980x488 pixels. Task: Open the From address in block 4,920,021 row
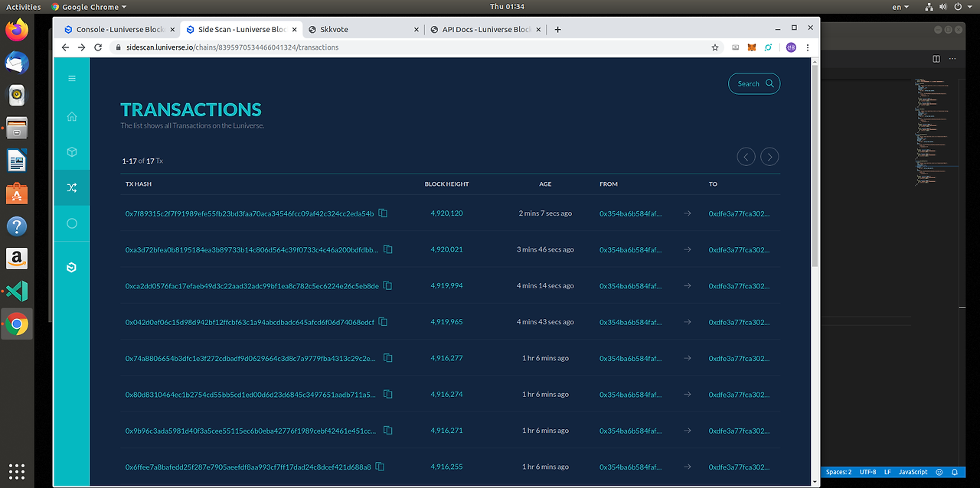[631, 249]
